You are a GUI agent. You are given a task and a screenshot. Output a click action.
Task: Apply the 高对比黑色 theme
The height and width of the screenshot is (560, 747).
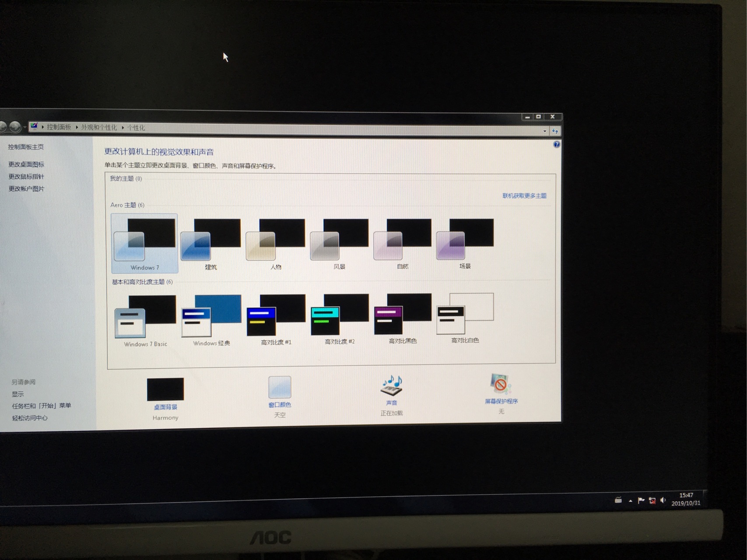[x=403, y=318]
